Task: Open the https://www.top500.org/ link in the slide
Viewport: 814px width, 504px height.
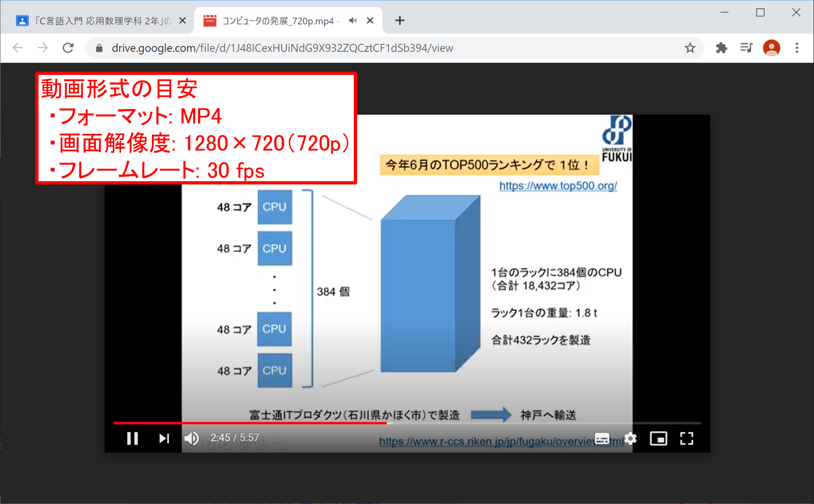Action: pyautogui.click(x=558, y=186)
